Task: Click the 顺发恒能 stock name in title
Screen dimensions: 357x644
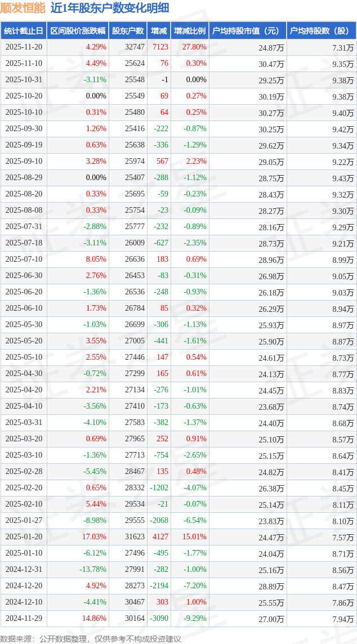Action: (23, 8)
